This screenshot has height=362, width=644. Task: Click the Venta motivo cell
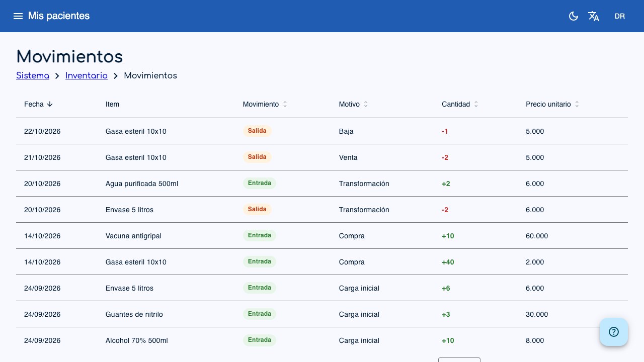click(x=348, y=157)
